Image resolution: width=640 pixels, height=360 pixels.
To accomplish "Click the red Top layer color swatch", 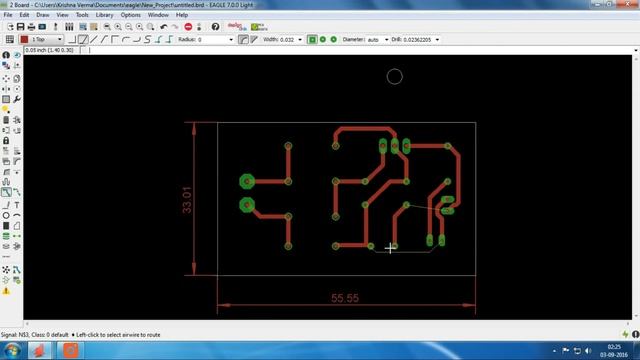I will (24, 40).
